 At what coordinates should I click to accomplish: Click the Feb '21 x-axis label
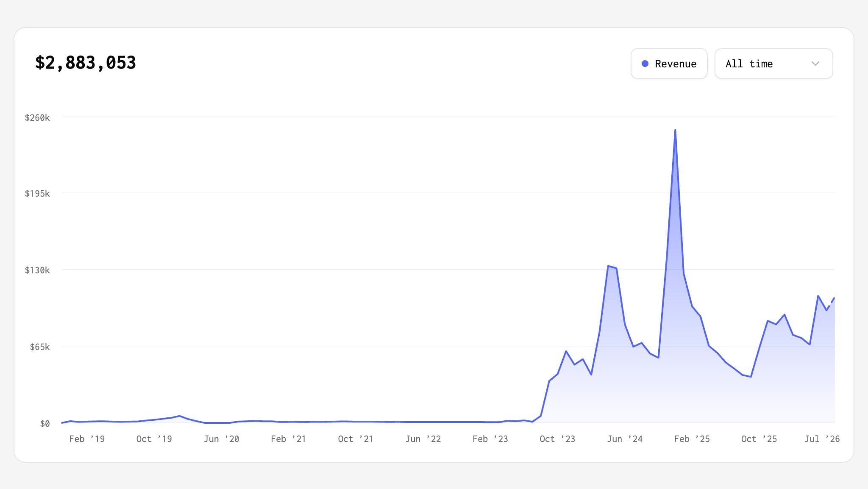(288, 439)
